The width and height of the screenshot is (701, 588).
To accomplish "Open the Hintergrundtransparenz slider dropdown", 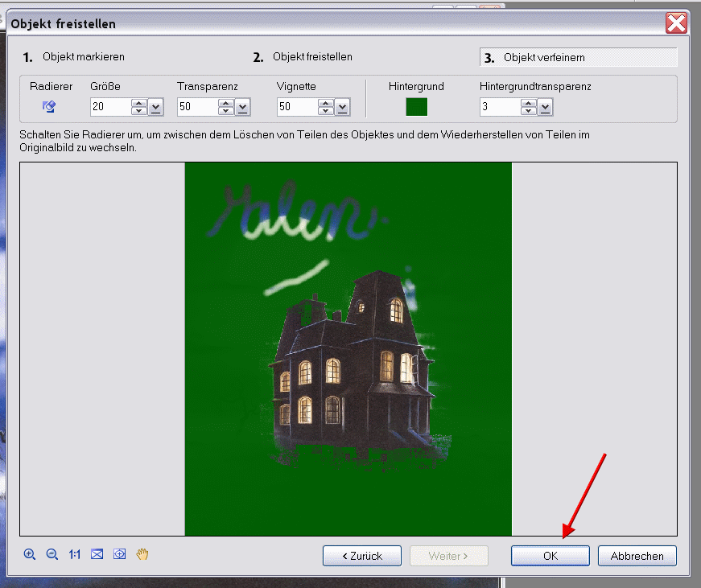I will [545, 107].
